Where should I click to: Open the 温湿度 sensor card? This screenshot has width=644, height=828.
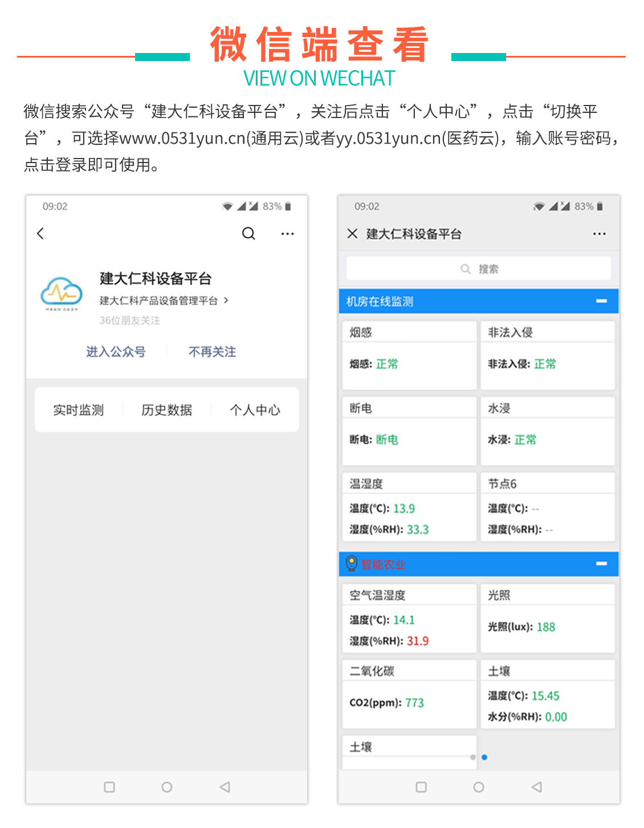click(409, 507)
